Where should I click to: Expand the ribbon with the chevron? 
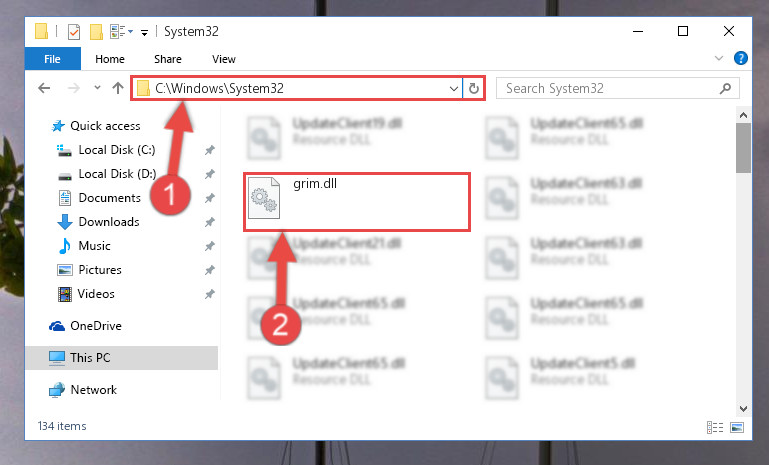718,58
